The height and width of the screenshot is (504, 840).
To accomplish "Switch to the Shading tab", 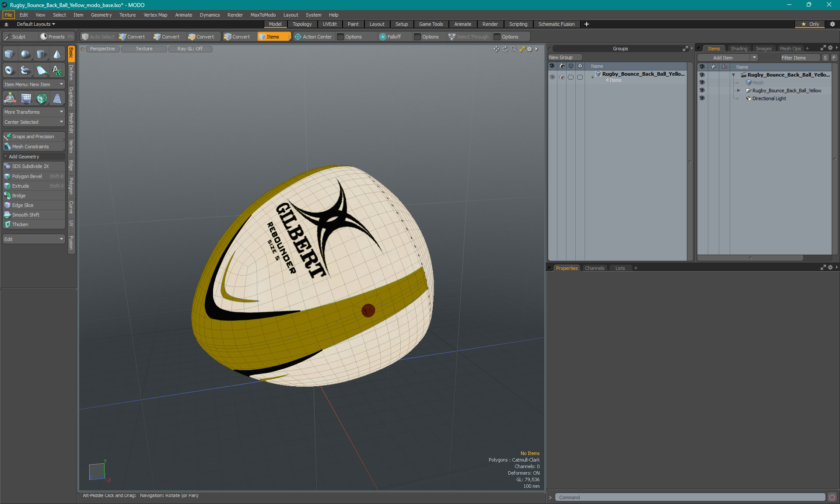I will tap(738, 49).
